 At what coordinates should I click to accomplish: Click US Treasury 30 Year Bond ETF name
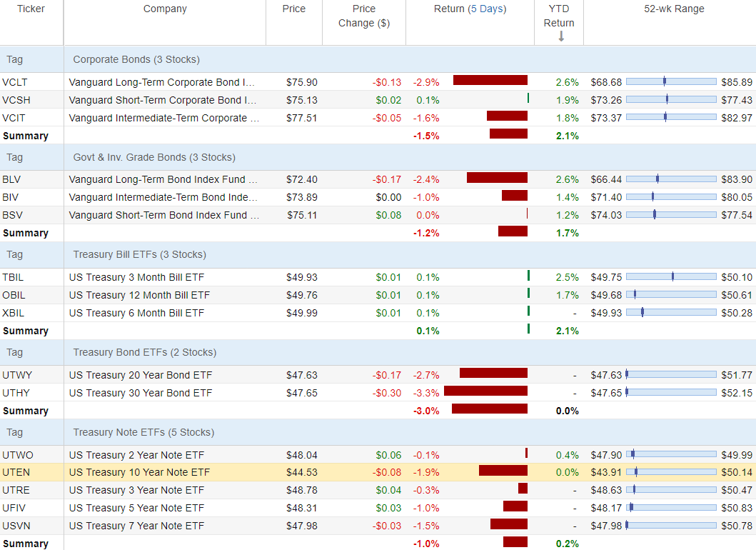141,393
